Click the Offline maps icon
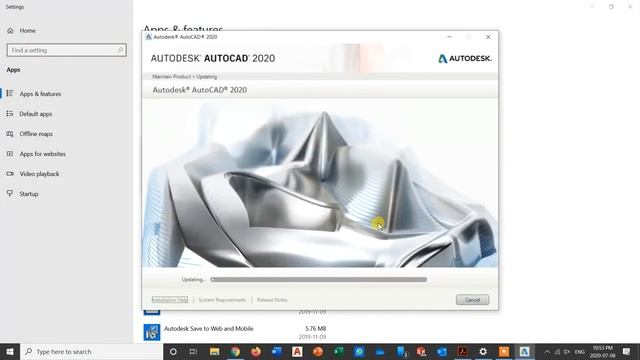640x360 pixels. click(x=10, y=133)
